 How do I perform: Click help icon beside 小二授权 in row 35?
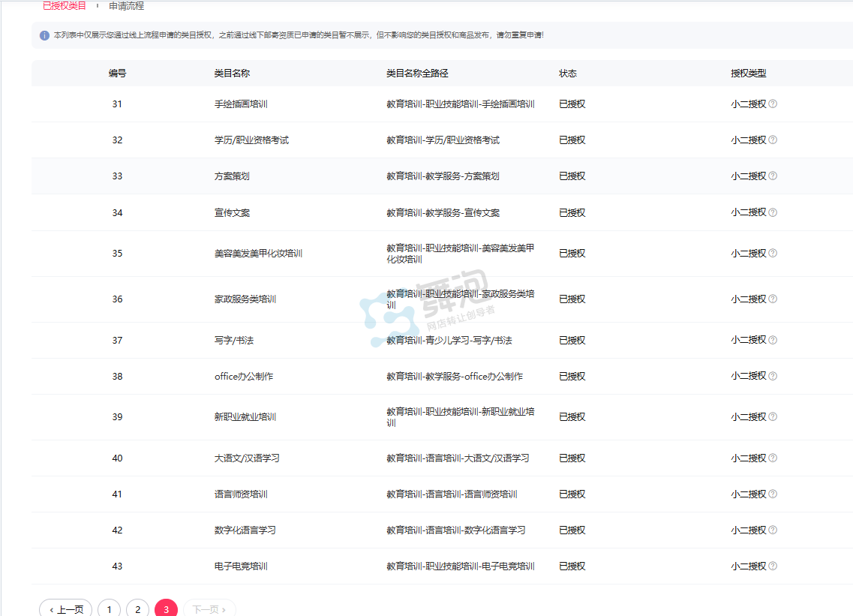pyautogui.click(x=773, y=253)
